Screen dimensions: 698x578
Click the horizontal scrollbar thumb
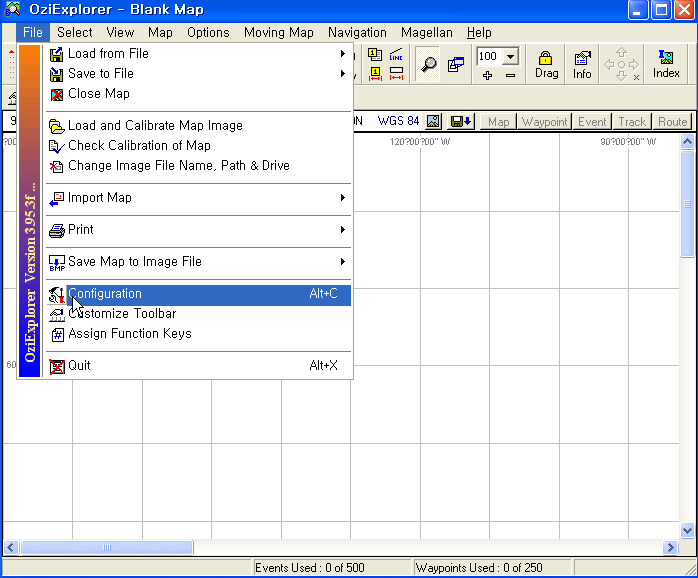click(x=107, y=547)
